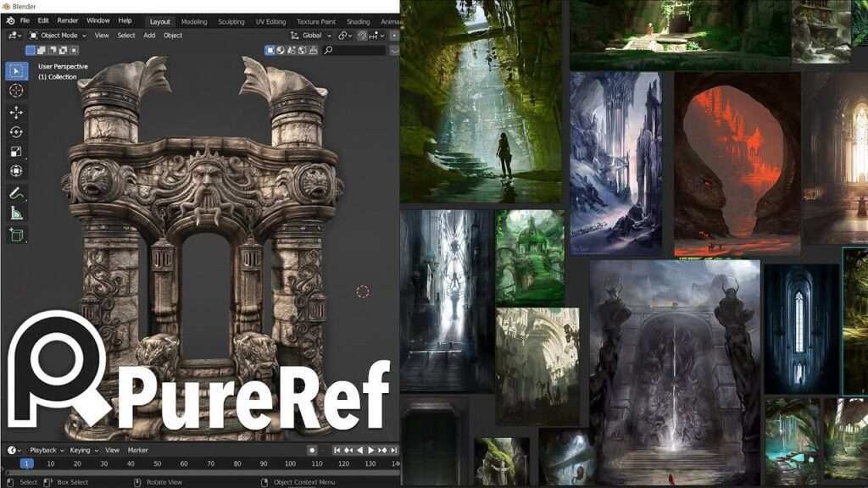This screenshot has width=868, height=488.
Task: Click frame 50 on the timeline
Action: click(x=157, y=463)
